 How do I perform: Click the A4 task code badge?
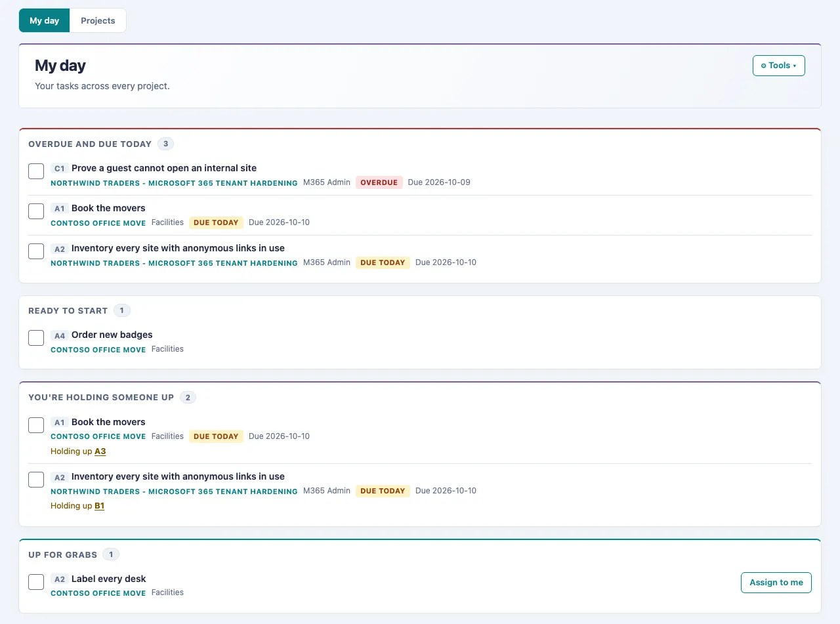(60, 335)
